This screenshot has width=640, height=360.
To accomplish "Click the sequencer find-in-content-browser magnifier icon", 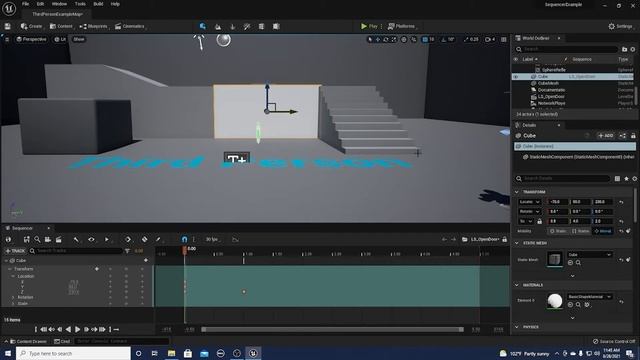I will (x=37, y=239).
